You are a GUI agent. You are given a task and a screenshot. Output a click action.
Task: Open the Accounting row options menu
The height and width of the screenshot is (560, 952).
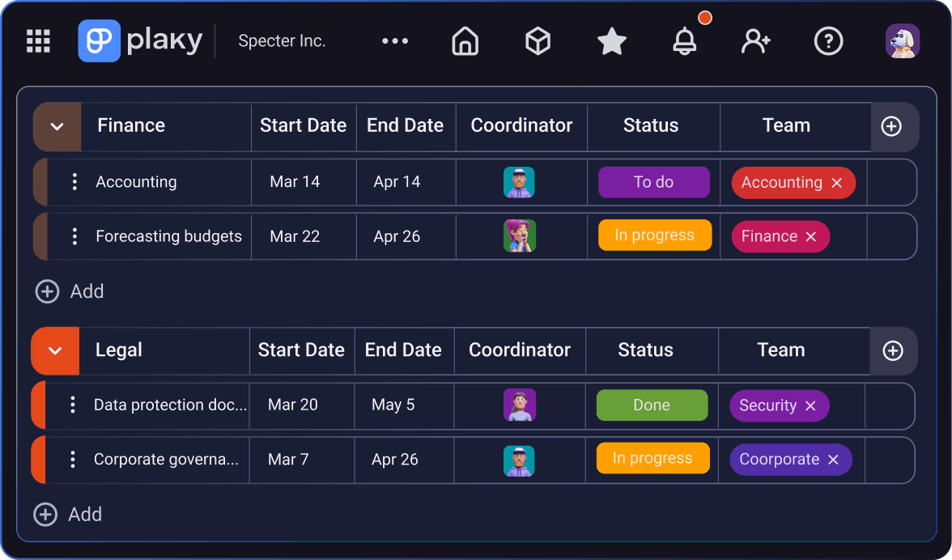pos(74,182)
